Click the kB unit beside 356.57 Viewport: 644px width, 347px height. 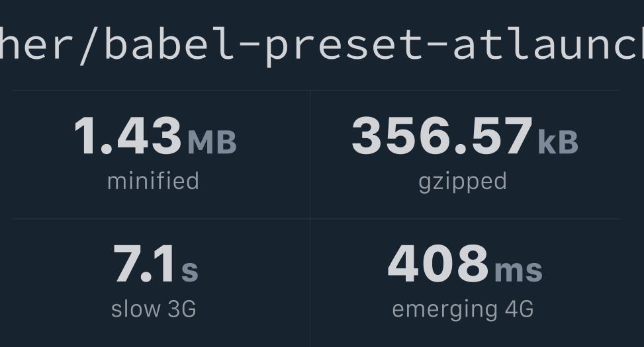click(x=558, y=142)
